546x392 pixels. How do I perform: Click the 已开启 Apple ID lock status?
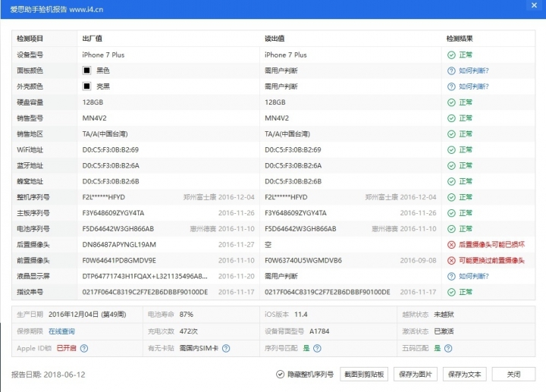click(66, 348)
